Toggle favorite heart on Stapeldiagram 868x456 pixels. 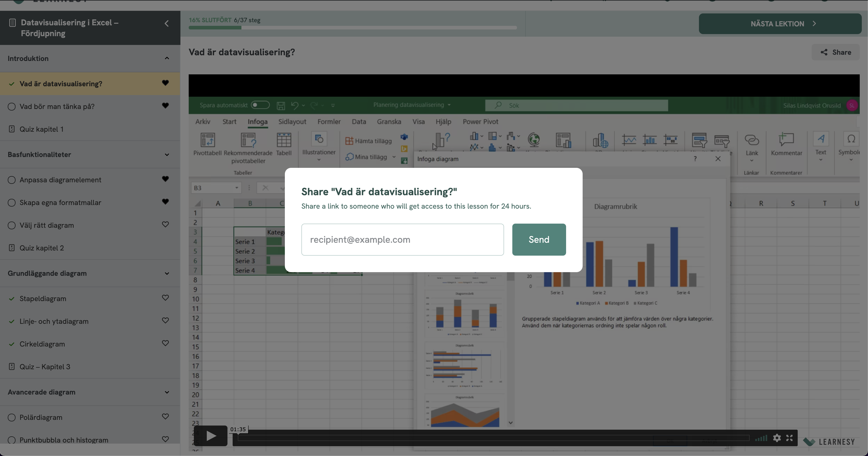pos(165,297)
